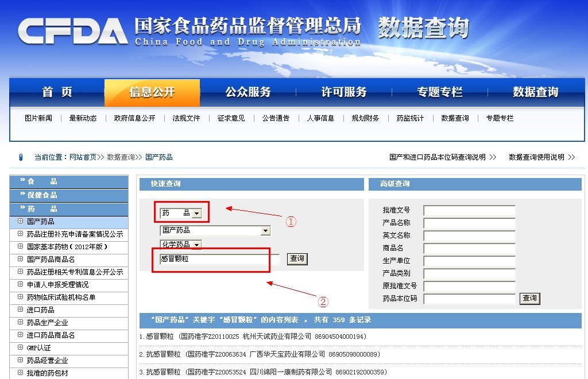Expand the 食品 sidebar category
The image size is (588, 379).
(x=69, y=181)
